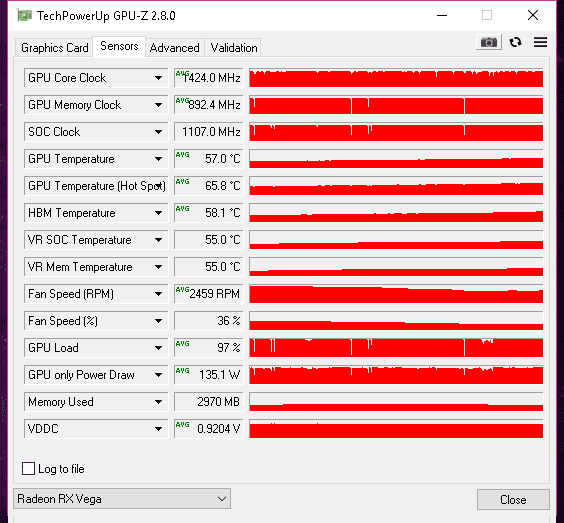Open the SOC Clock sensor dropdown

[96, 132]
